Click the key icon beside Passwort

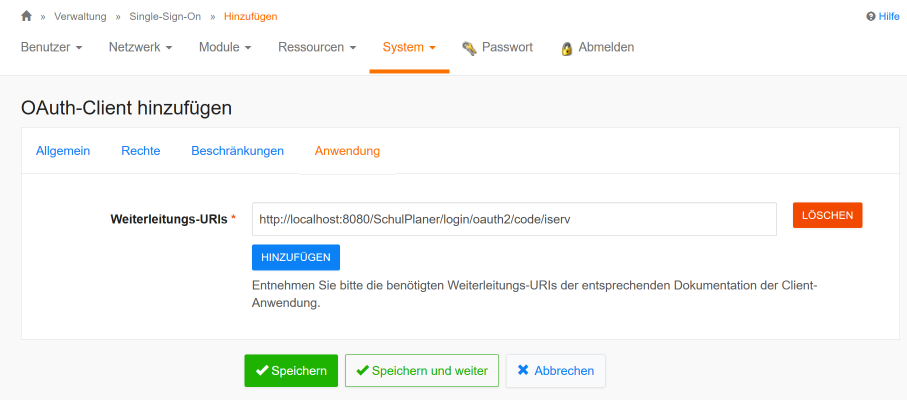tap(468, 48)
